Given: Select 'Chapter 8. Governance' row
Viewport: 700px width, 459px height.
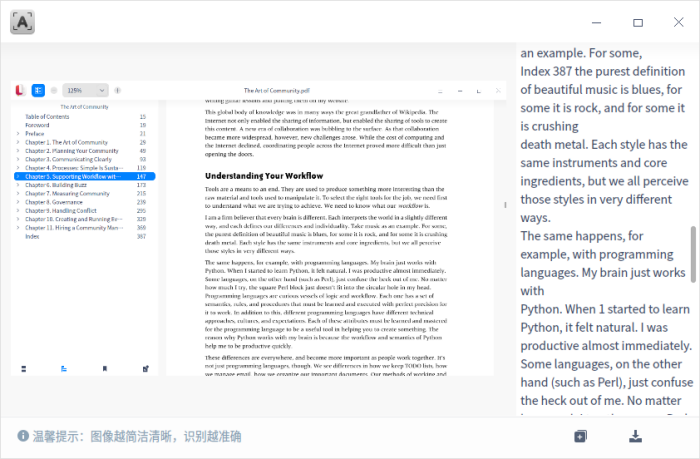Looking at the screenshot, I should (x=85, y=202).
